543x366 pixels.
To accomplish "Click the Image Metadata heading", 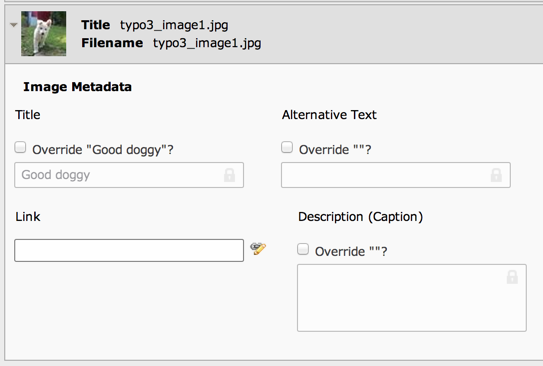I will [x=78, y=87].
